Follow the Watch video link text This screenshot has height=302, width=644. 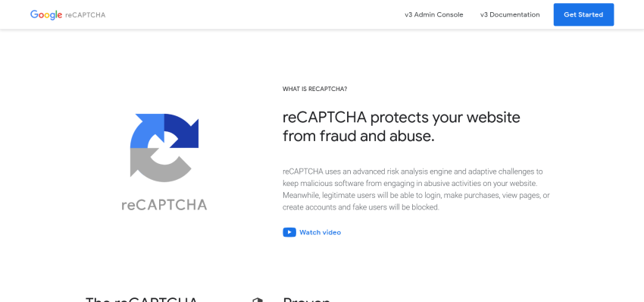coord(320,232)
